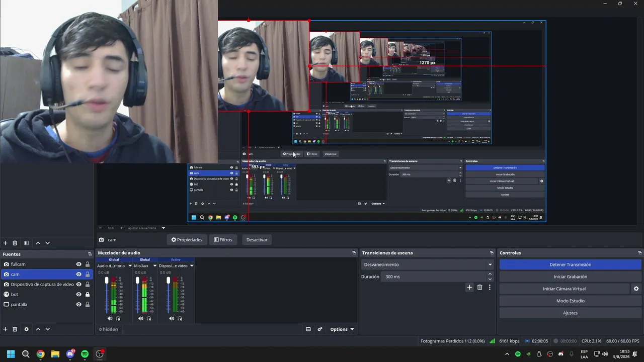Open Google Chrome from the taskbar
The height and width of the screenshot is (362, 644).
coord(40,354)
